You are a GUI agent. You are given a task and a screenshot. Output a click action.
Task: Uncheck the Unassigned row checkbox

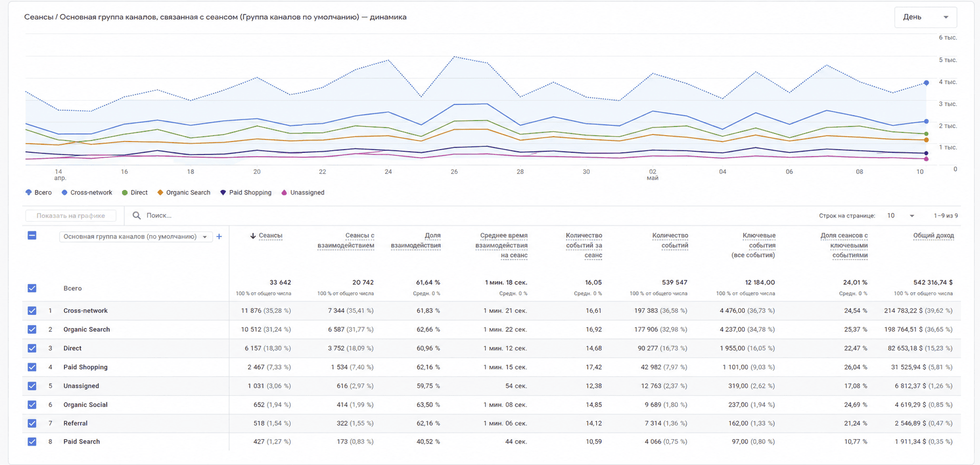pyautogui.click(x=32, y=386)
